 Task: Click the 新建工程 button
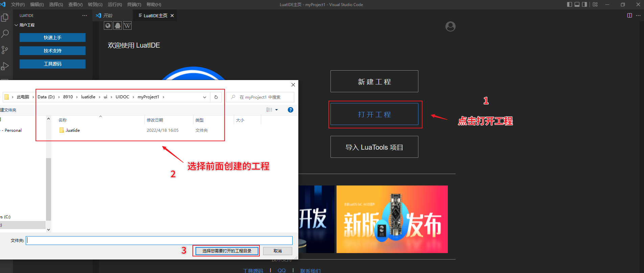(x=374, y=81)
